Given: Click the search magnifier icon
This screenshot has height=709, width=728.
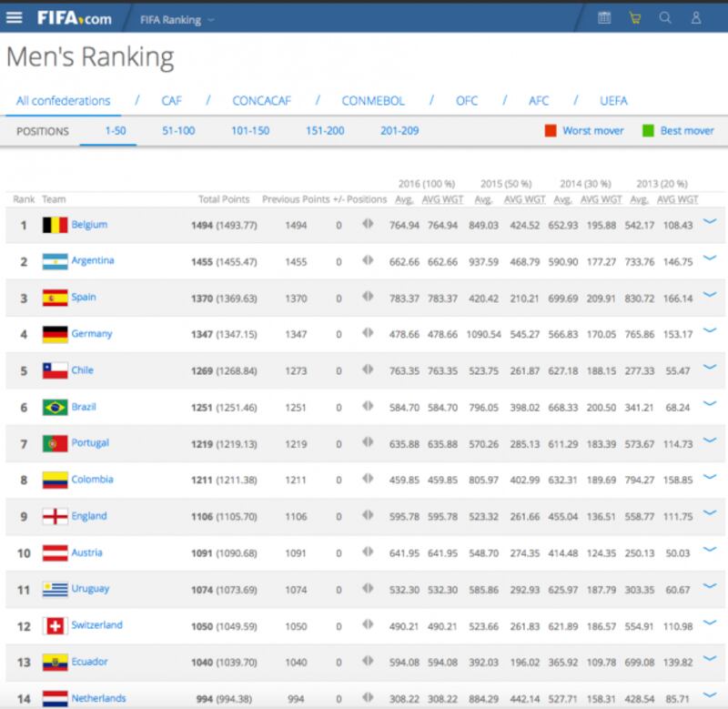Looking at the screenshot, I should pos(665,18).
